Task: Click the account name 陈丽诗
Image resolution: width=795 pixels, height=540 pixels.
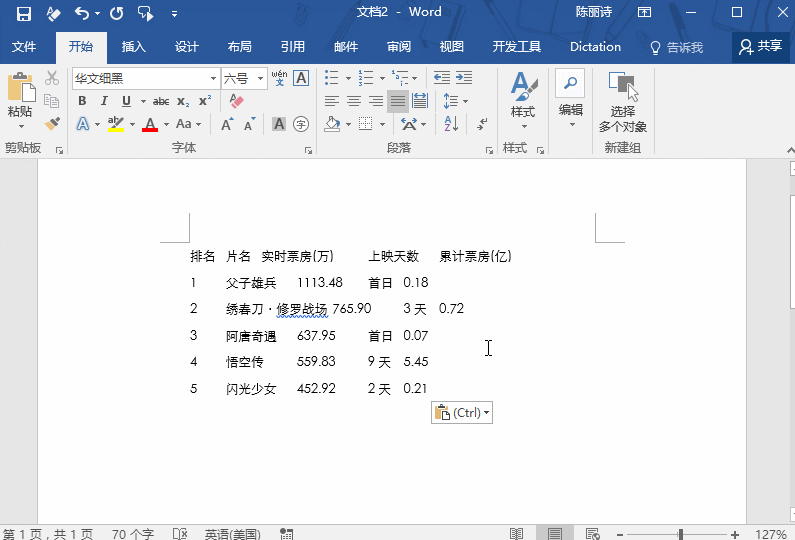Action: click(594, 12)
